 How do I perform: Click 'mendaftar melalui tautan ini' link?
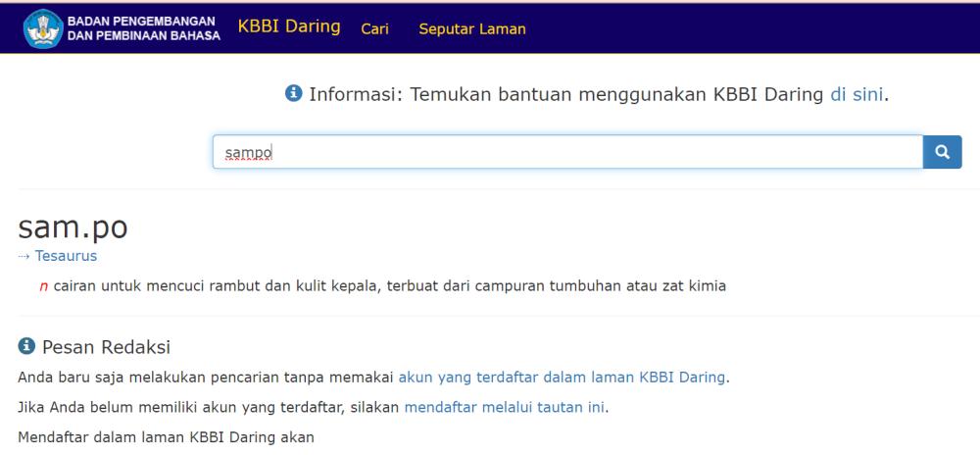click(x=505, y=408)
